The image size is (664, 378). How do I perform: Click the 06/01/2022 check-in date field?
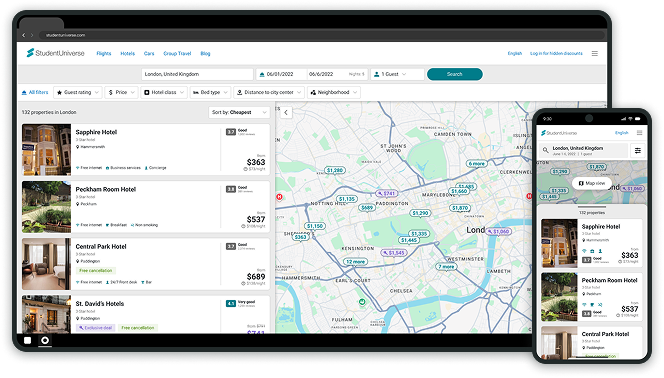coord(282,74)
